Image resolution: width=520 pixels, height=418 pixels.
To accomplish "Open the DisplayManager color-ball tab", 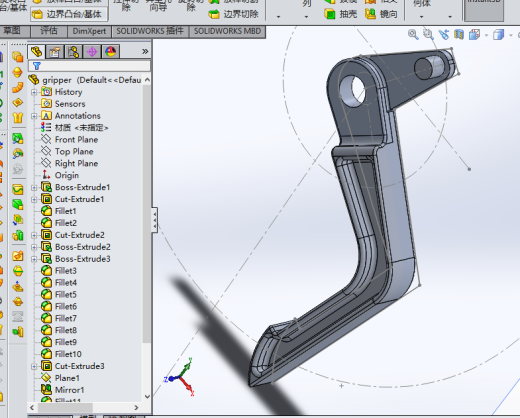I will [110, 52].
